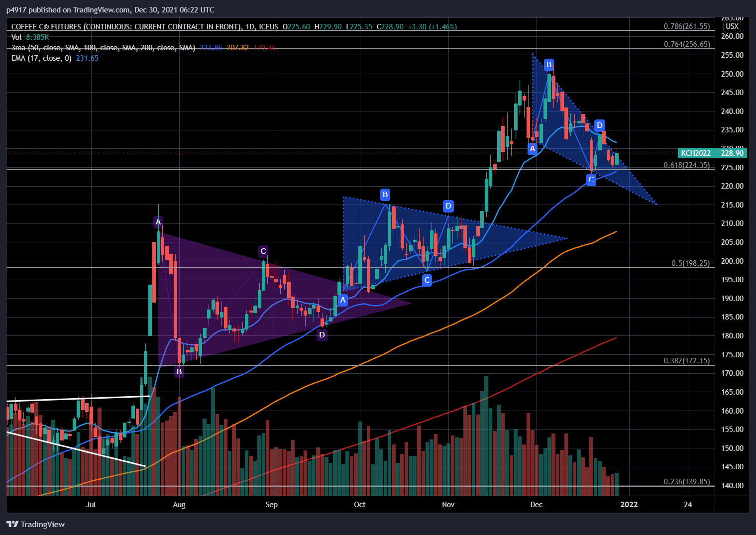Screen dimensions: 756x535
Task: Select the EMA (17, close, 0) legend
Action: coord(41,58)
